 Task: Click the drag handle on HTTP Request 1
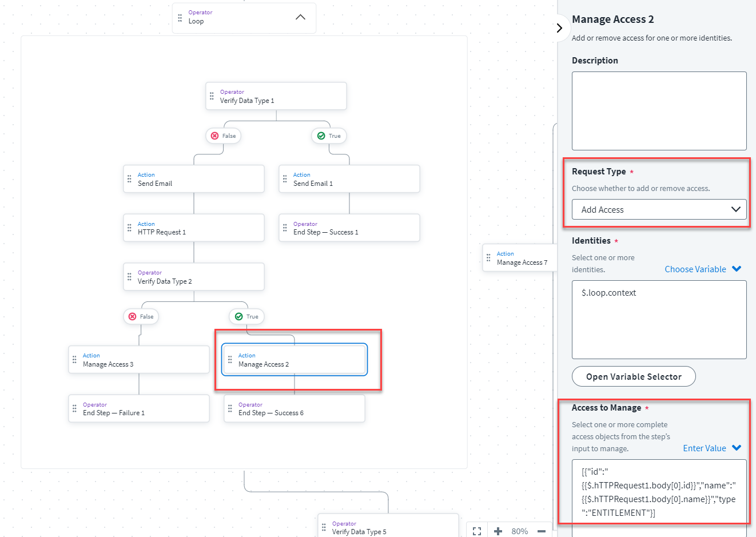[x=129, y=228]
